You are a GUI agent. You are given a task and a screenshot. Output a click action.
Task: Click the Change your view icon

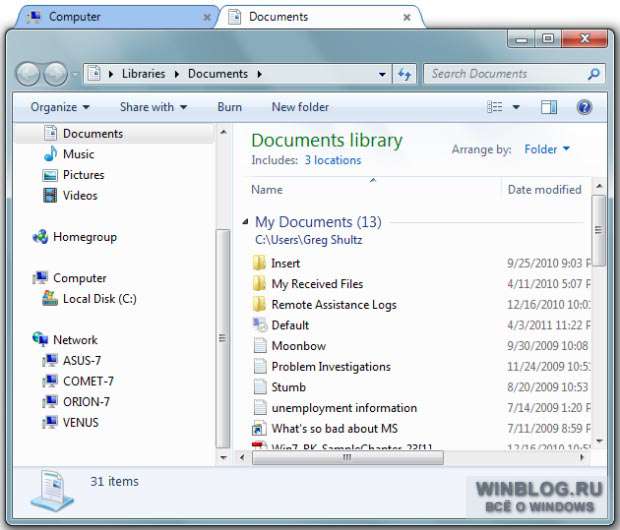(495, 107)
